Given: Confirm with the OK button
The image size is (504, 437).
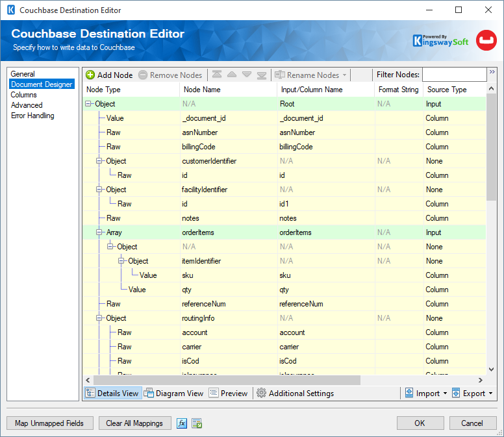Looking at the screenshot, I should (x=420, y=423).
